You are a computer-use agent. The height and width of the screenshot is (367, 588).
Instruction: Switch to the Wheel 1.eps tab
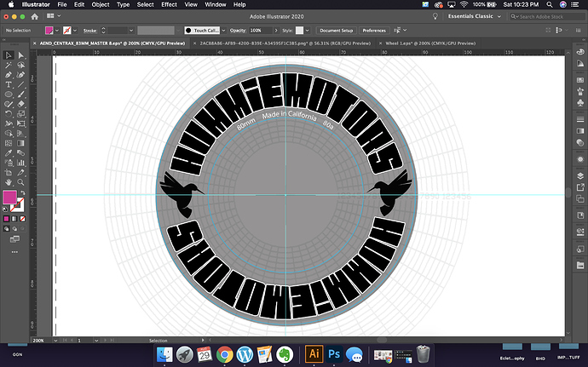pos(430,43)
